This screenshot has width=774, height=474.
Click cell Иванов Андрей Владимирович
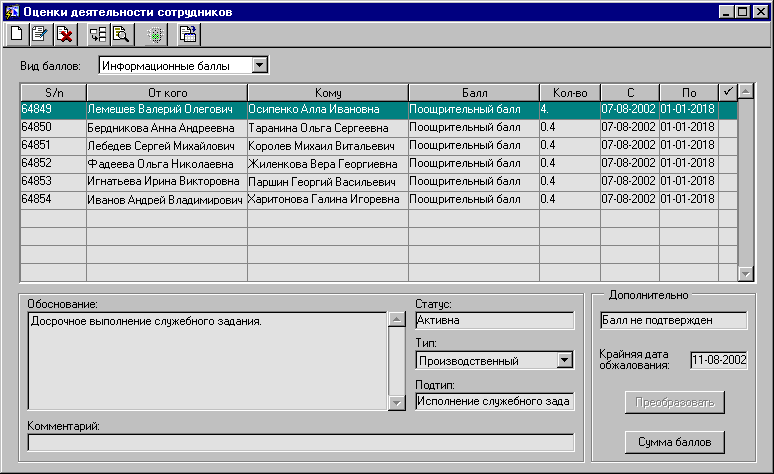(167, 200)
